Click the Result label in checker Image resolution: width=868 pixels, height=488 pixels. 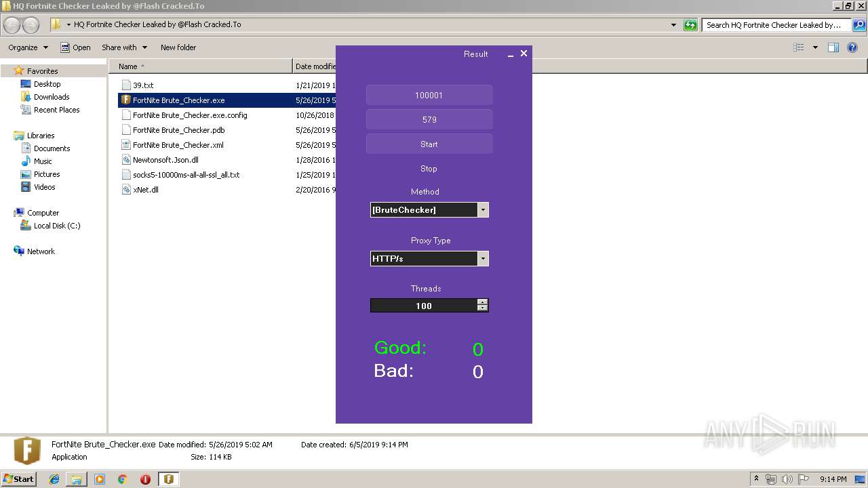click(476, 54)
